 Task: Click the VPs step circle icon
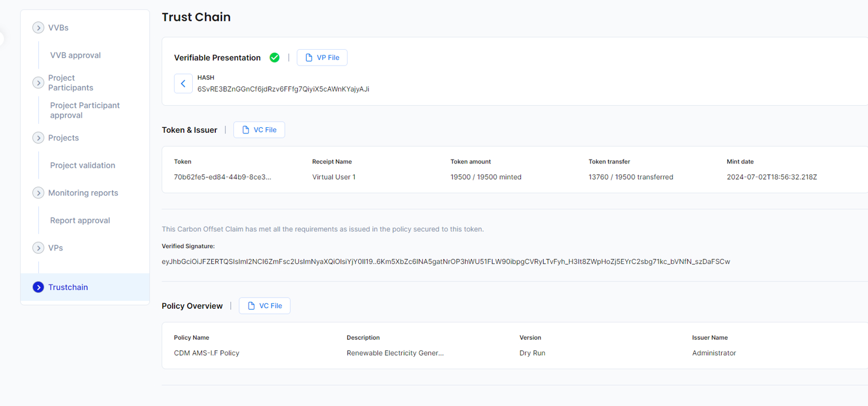tap(38, 248)
